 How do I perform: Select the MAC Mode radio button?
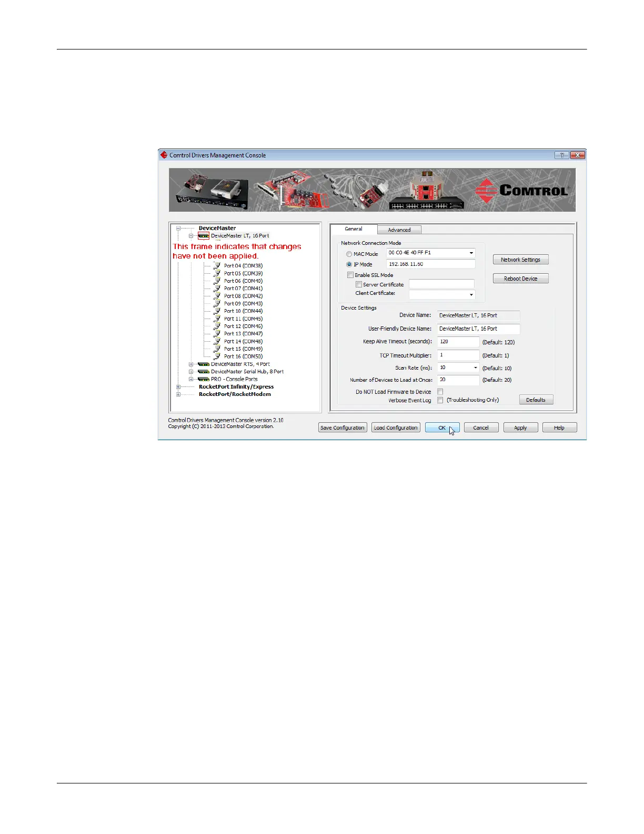(349, 254)
